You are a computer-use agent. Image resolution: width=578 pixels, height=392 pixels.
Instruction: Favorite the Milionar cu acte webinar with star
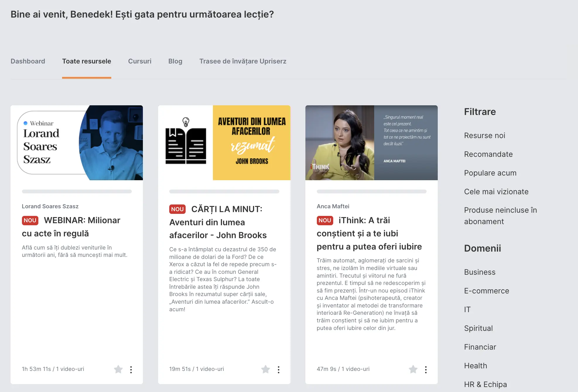[118, 369]
